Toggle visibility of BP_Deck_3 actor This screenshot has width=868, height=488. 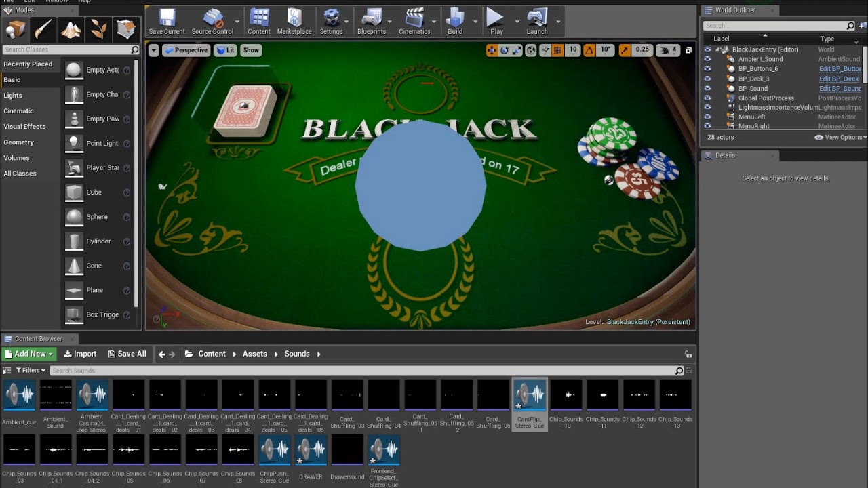(x=707, y=79)
